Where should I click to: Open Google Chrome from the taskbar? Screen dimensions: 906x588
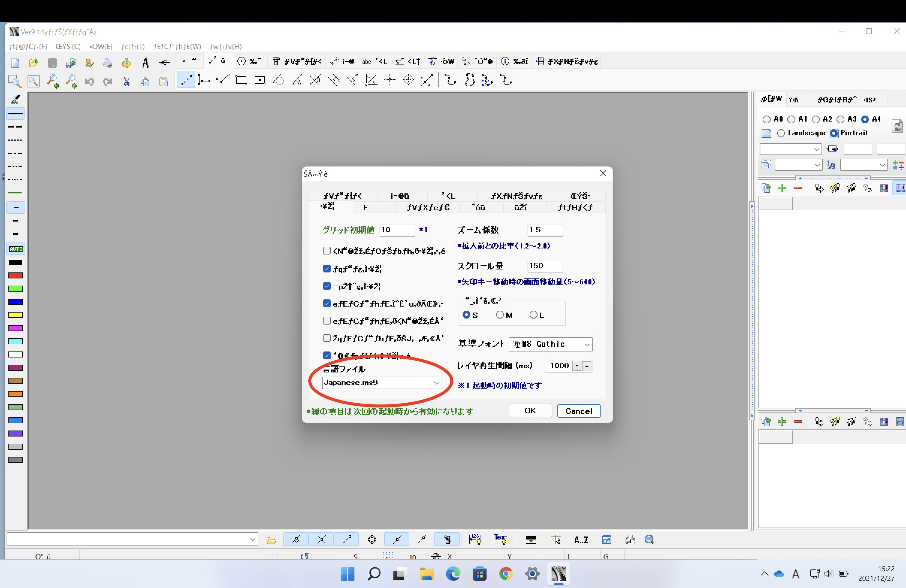coord(505,574)
